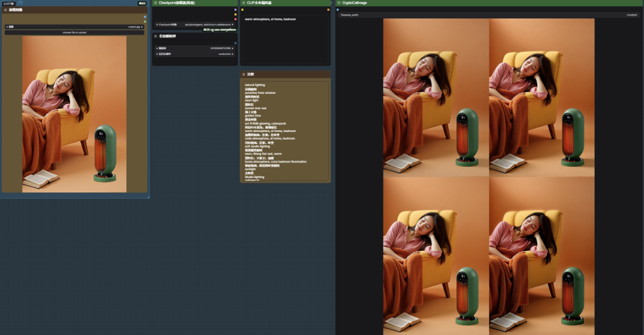The width and height of the screenshot is (644, 335).
Task: Click the left arrow of the randomize field
Action: (157, 54)
